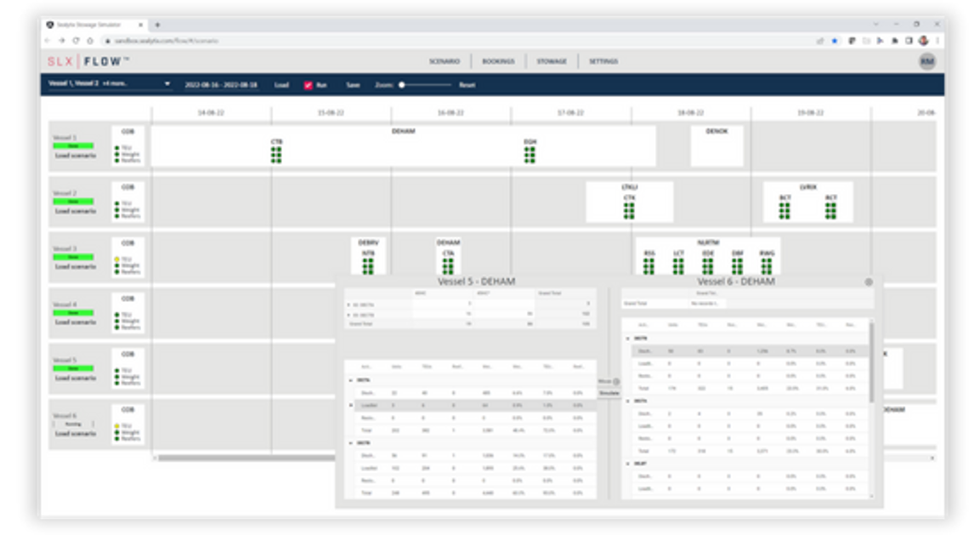The width and height of the screenshot is (980, 535).
Task: Click the RSS terminal icon under NLRTM
Action: tap(649, 266)
